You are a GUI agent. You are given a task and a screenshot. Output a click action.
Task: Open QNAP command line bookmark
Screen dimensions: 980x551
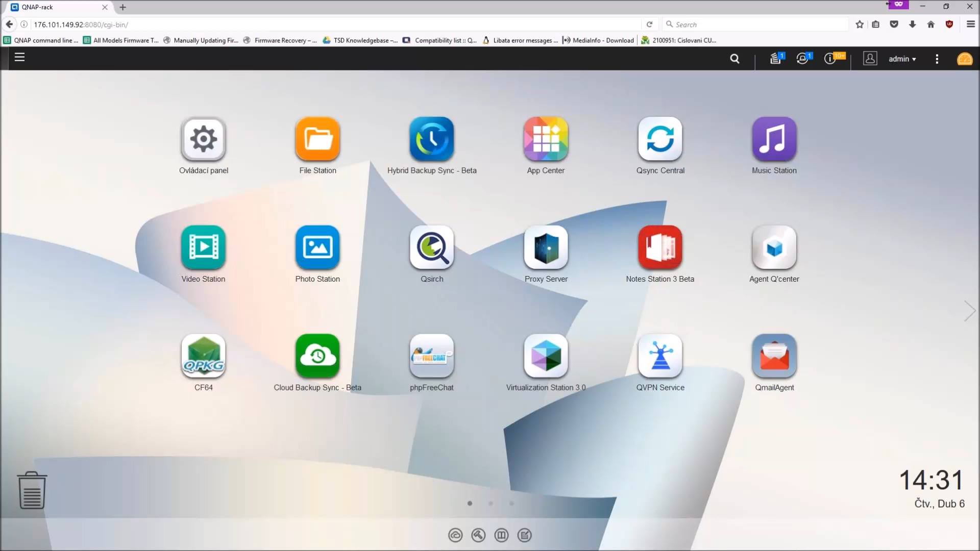tap(41, 40)
